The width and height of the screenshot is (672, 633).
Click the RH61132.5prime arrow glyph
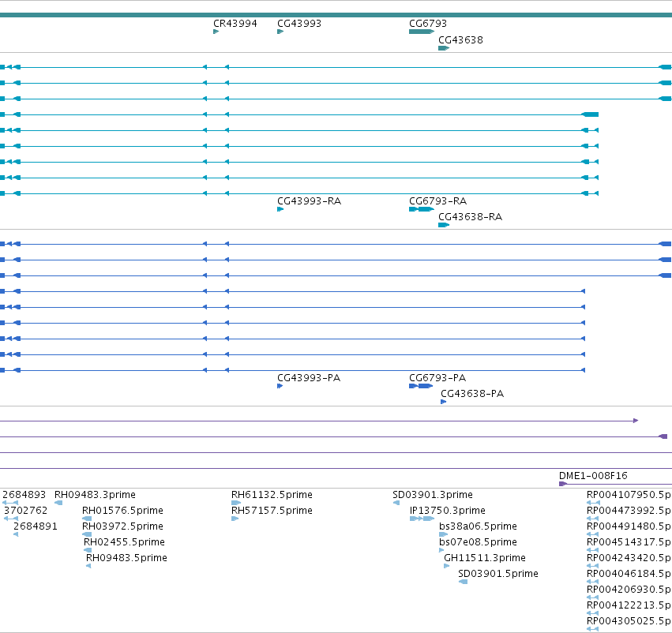coord(236,504)
